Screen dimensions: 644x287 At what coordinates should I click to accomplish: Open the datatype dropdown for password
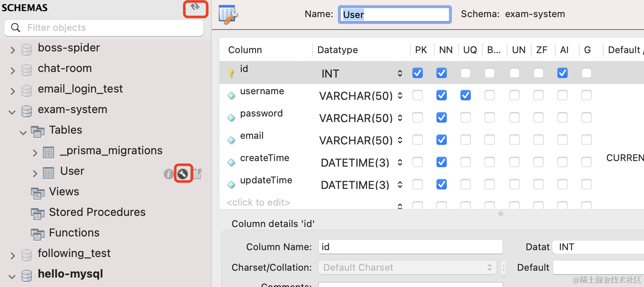click(400, 118)
